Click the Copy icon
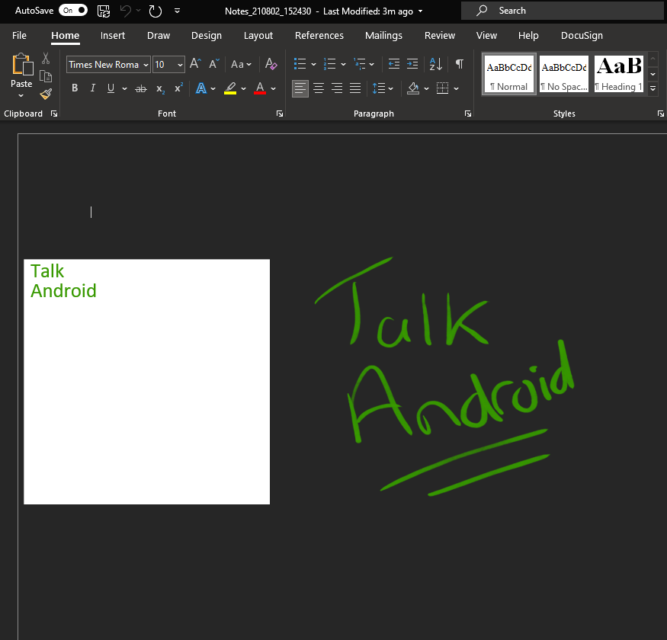Screen dimensions: 667x640 pyautogui.click(x=46, y=77)
